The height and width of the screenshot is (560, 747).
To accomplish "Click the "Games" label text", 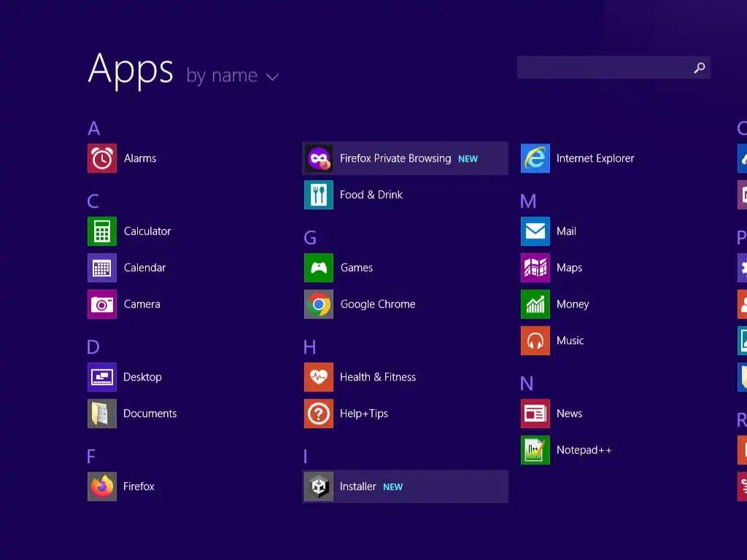I will pyautogui.click(x=356, y=268).
